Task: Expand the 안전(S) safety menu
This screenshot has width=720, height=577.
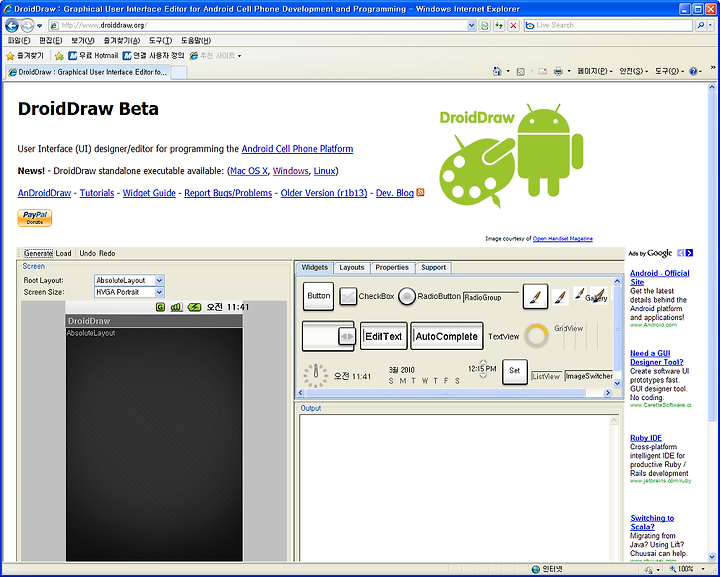Action: (x=634, y=71)
